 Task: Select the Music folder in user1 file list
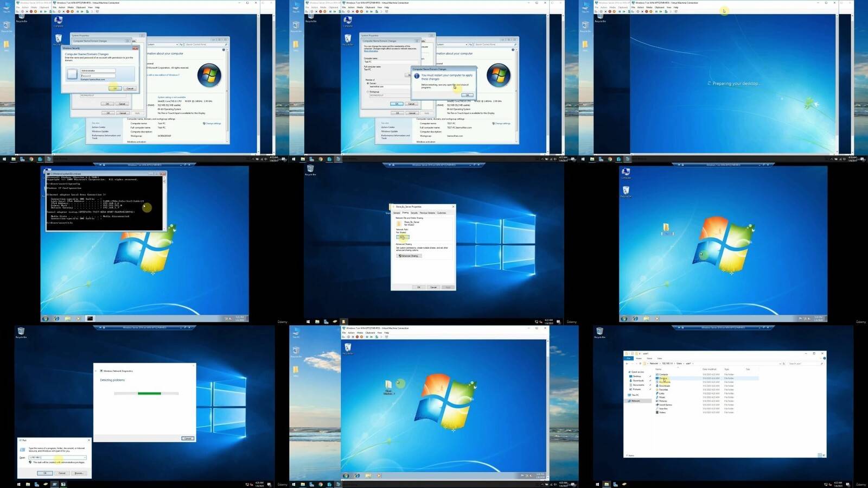tap(661, 397)
